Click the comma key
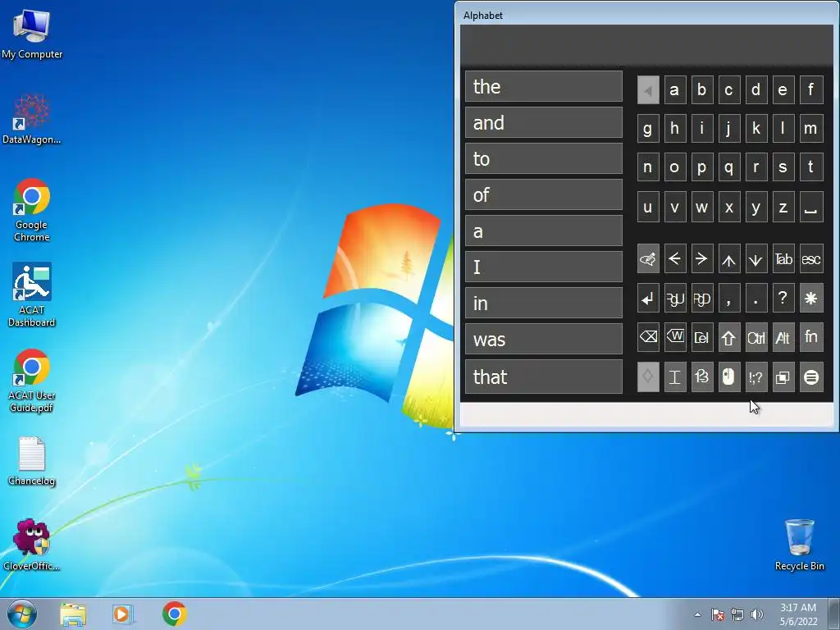The height and width of the screenshot is (630, 840). (729, 299)
